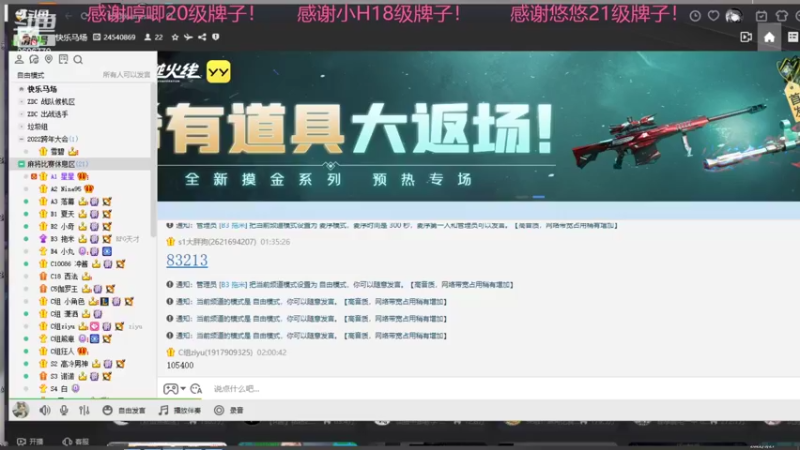Click 开播 start broadcast in background window
The width and height of the screenshot is (800, 450).
(x=30, y=442)
